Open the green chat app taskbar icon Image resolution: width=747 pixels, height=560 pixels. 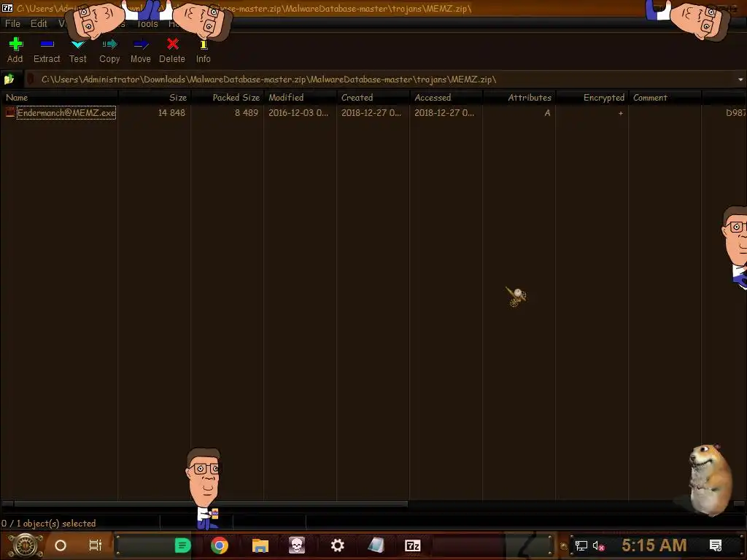click(x=182, y=545)
